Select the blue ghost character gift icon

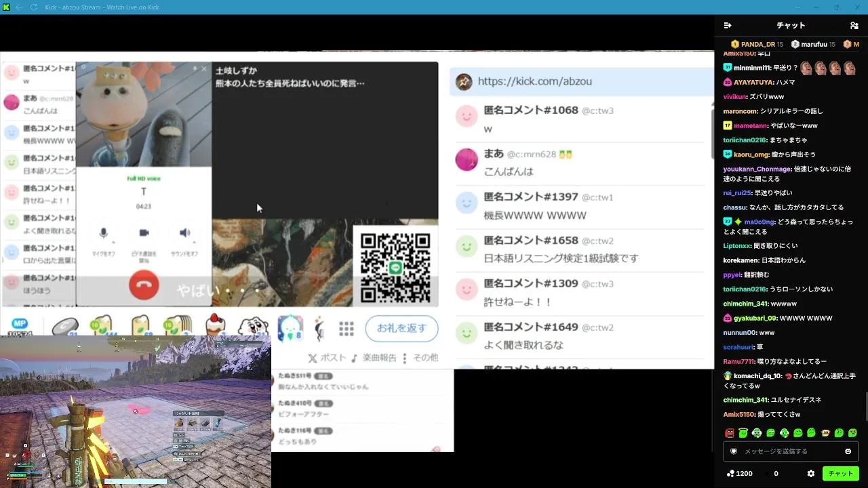click(290, 328)
